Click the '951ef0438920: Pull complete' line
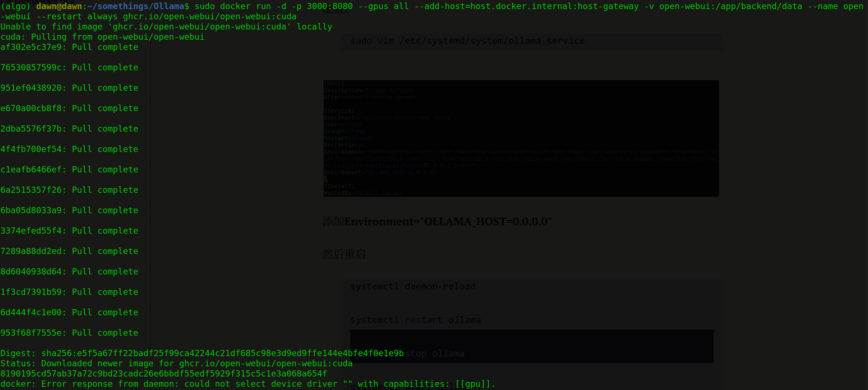Image resolution: width=868 pixels, height=390 pixels. click(69, 88)
